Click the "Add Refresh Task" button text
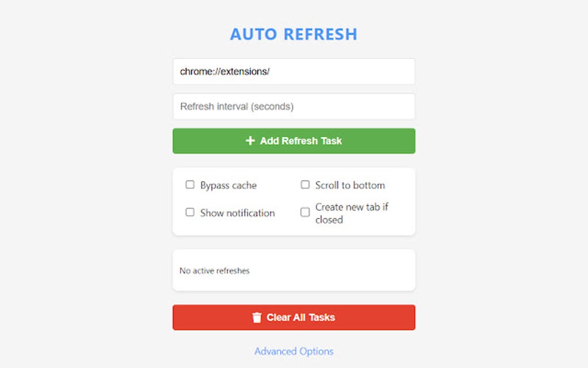The image size is (588, 368). [x=301, y=141]
